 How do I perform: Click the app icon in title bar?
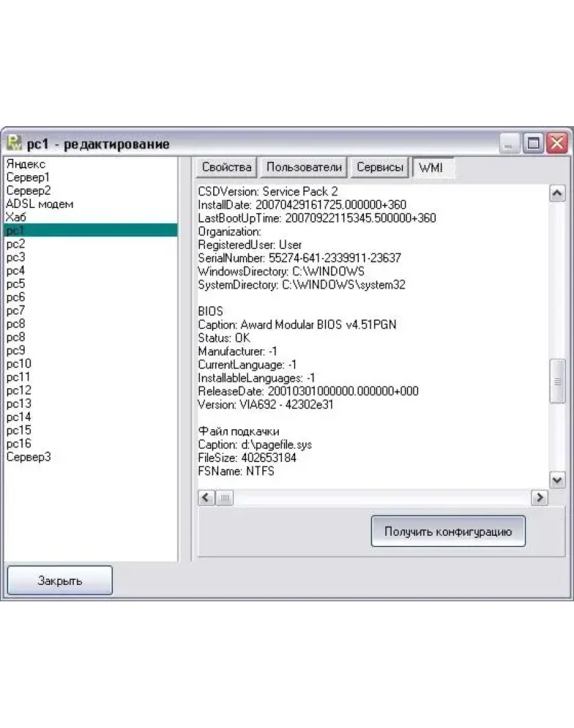pos(15,144)
